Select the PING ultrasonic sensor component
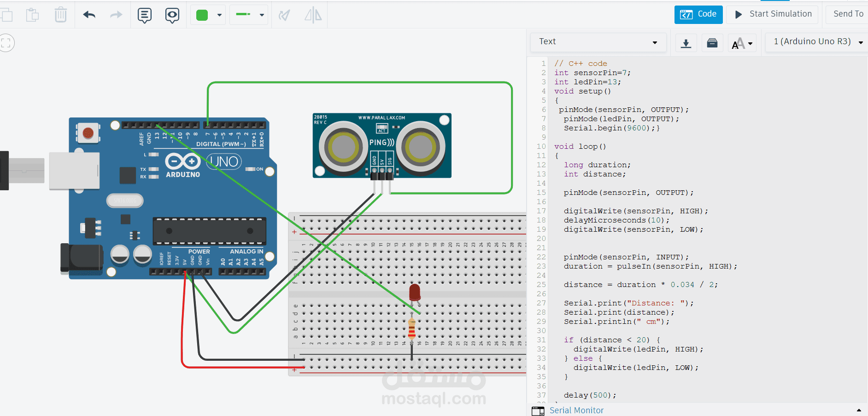Screen dimensions: 868x416 point(382,146)
